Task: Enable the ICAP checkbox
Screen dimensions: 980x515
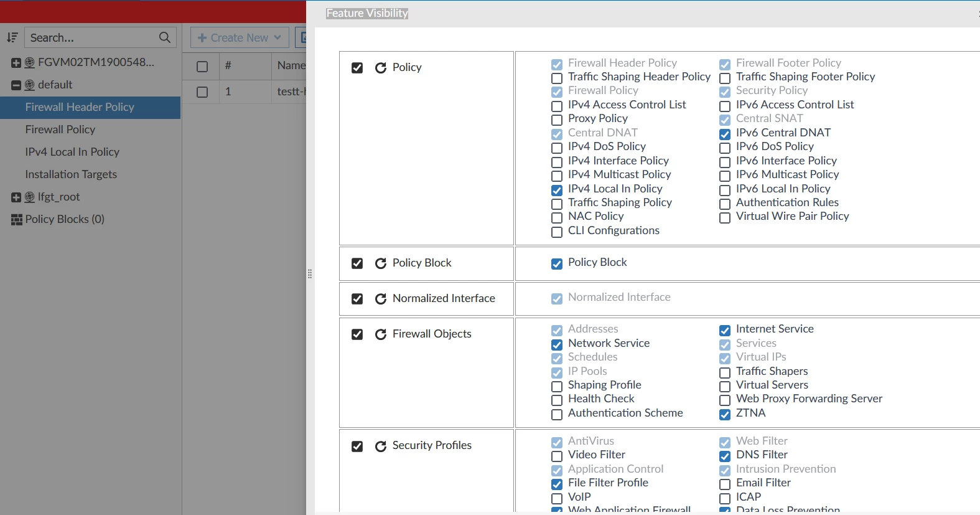Action: coord(725,498)
